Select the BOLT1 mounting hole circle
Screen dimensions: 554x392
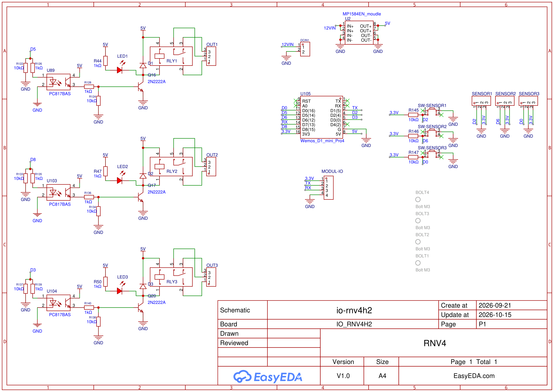pos(418,263)
